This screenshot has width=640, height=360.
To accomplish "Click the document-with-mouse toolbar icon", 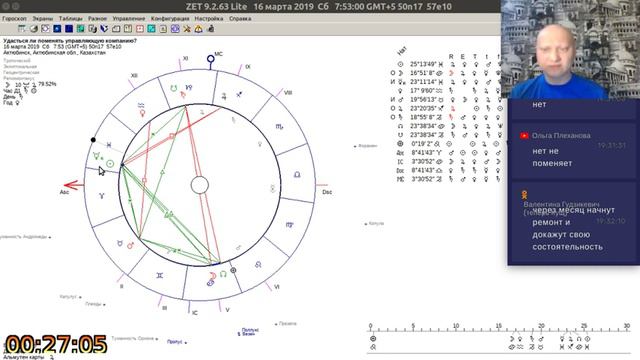I will (x=93, y=29).
